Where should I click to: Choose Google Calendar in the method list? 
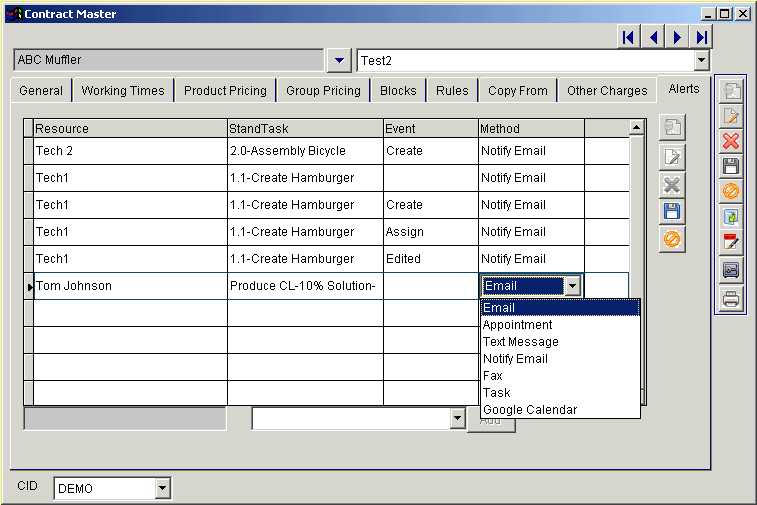coord(529,410)
